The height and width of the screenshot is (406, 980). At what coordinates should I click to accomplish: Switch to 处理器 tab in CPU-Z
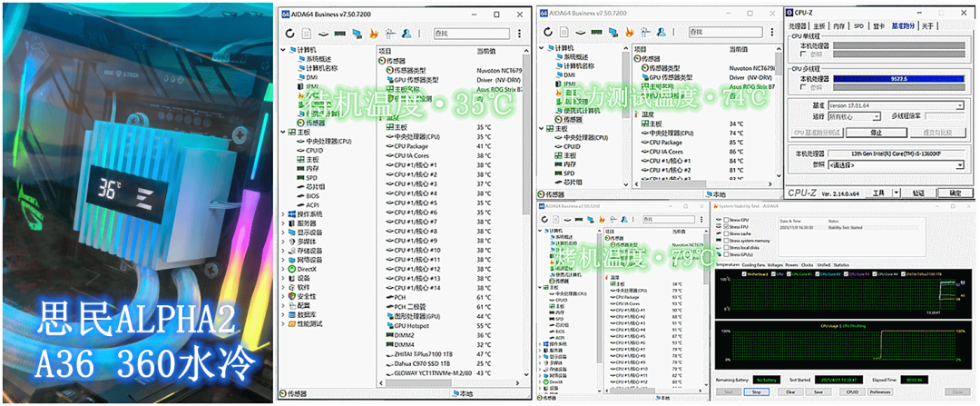799,26
